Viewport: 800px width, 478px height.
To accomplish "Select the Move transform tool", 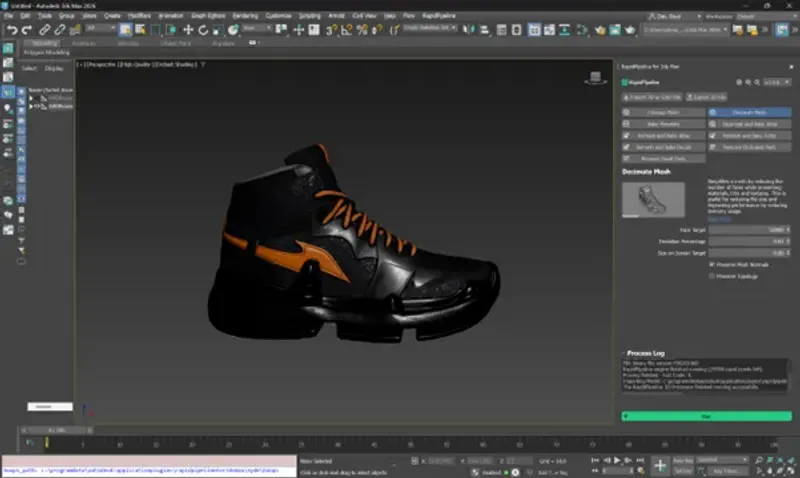I will point(186,30).
